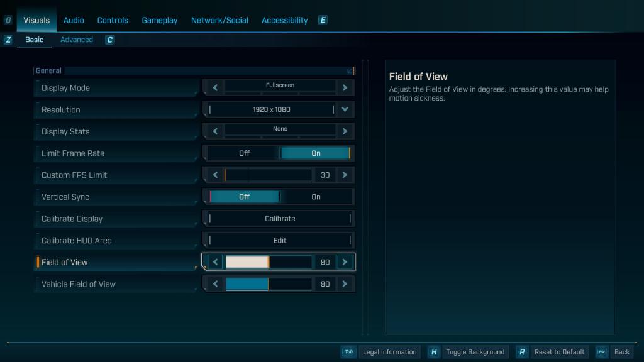
Task: Open the Advanced sub-tab
Action: point(76,39)
